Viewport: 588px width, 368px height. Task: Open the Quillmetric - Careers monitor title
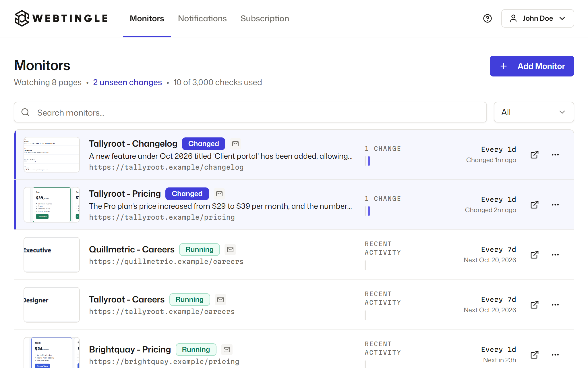point(131,249)
